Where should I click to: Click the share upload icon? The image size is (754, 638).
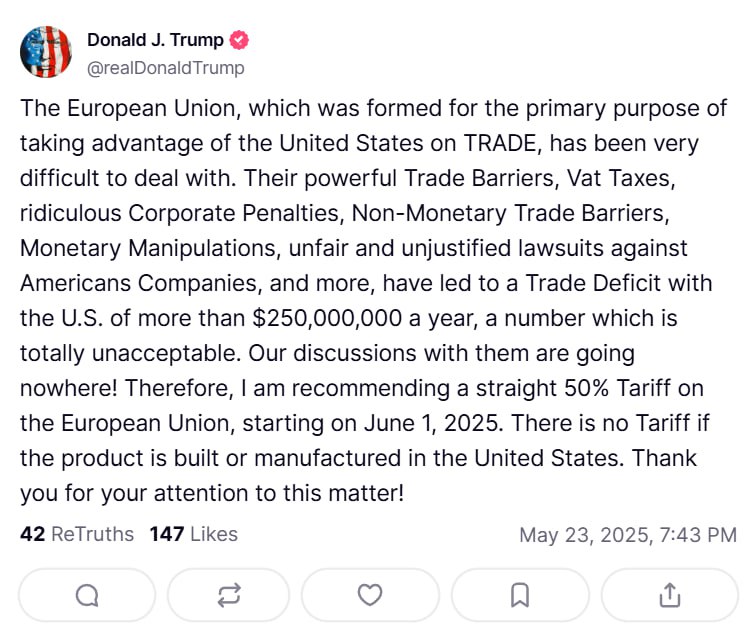tap(668, 596)
